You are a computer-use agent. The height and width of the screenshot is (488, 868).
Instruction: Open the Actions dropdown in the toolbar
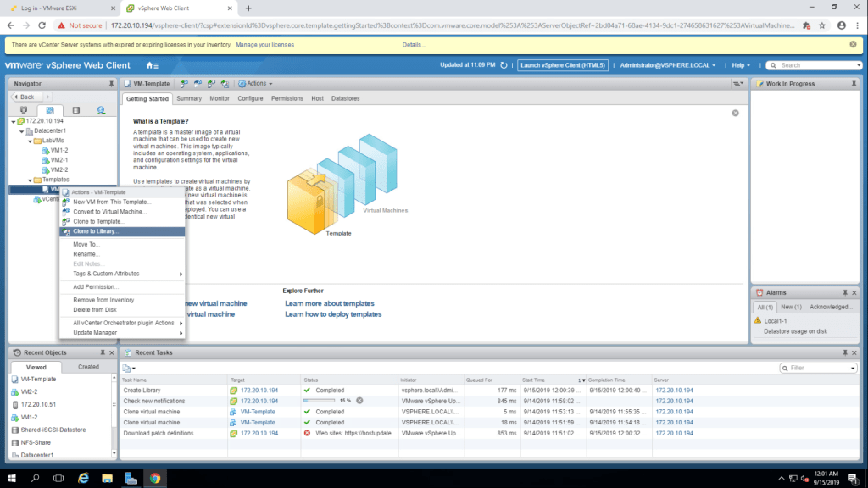(x=254, y=84)
